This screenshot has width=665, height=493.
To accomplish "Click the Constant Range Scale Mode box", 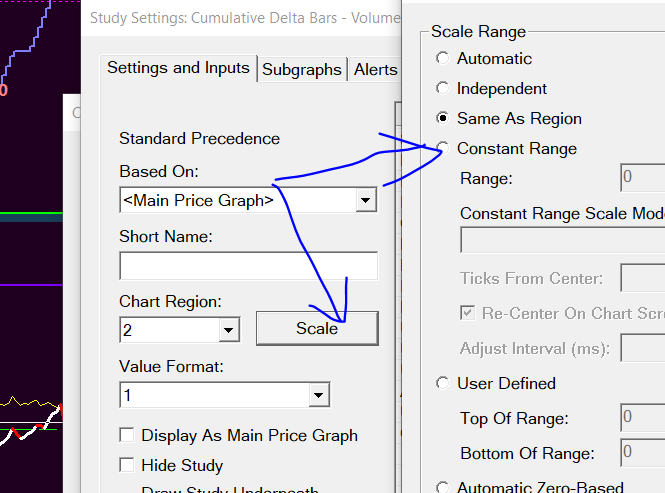I will click(x=562, y=241).
